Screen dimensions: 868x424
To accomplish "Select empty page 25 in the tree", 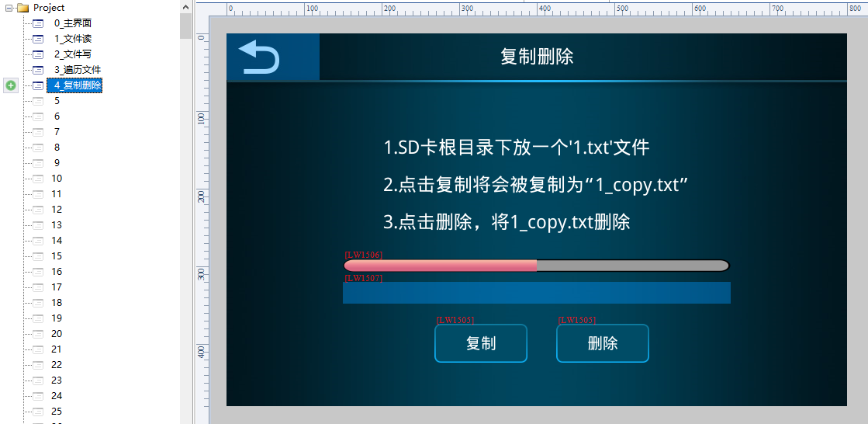I will point(57,412).
